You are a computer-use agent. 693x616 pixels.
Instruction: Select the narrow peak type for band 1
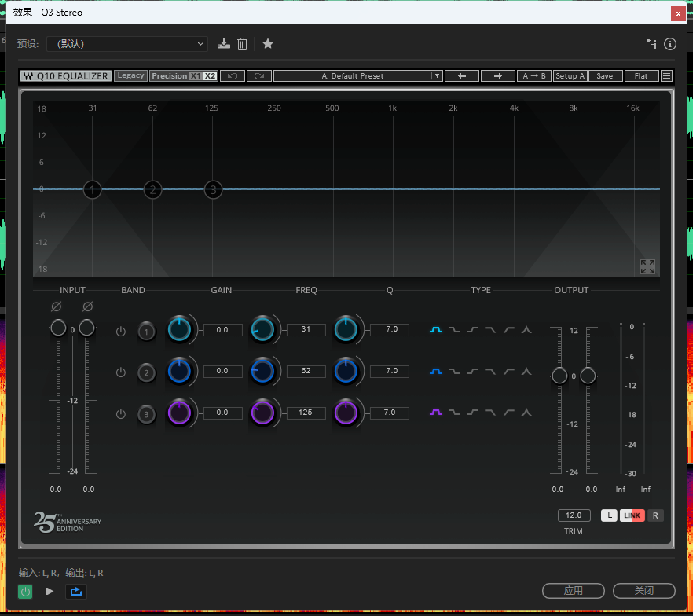click(526, 330)
